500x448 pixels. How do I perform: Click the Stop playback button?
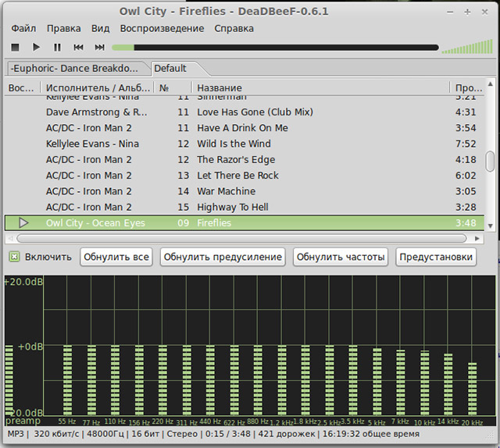(x=15, y=48)
